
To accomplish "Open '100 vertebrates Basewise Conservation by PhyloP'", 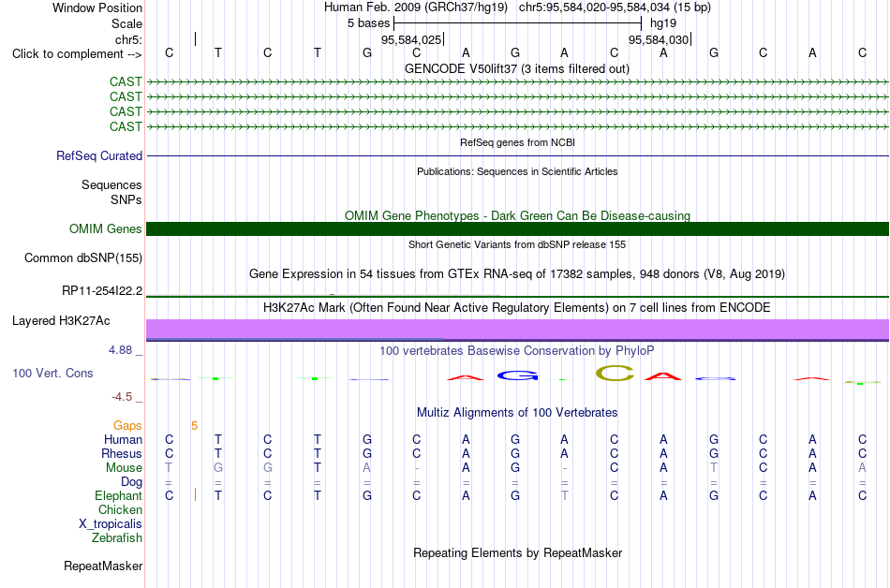I will pyautogui.click(x=517, y=350).
